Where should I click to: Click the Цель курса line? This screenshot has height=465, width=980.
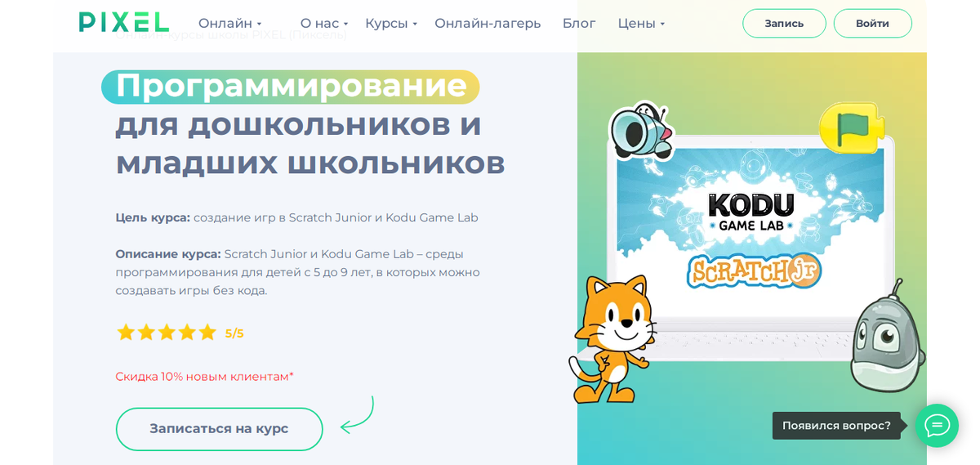tap(296, 218)
